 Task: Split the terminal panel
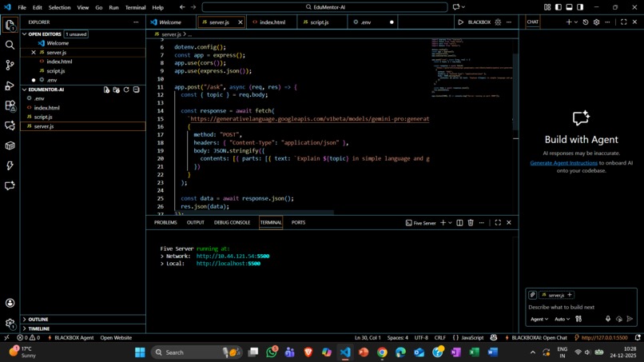coord(459,223)
